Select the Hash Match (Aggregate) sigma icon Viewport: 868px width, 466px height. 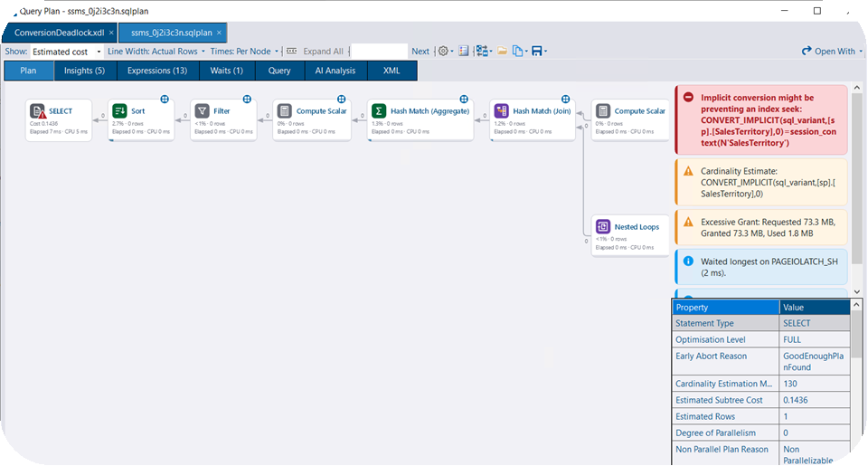point(379,110)
